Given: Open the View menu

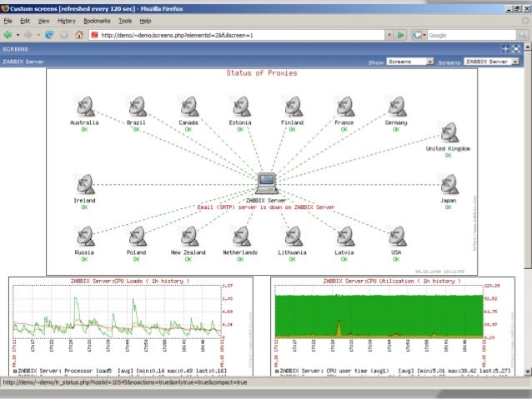Looking at the screenshot, I should pos(43,21).
